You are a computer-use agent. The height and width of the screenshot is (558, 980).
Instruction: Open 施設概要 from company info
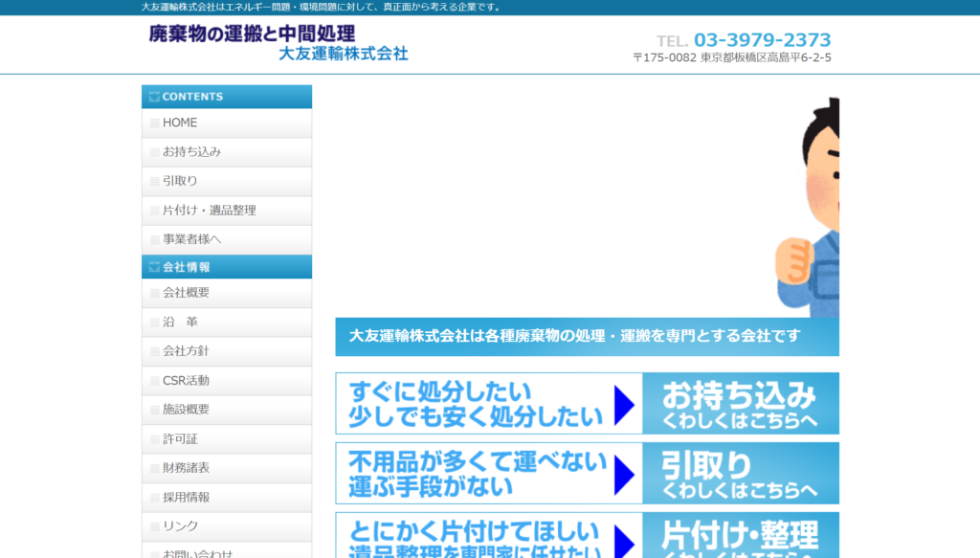[186, 410]
